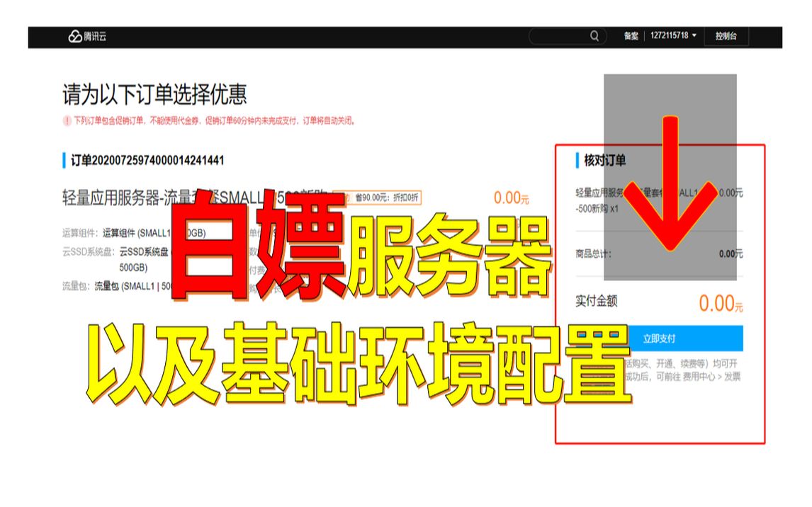Expand the account menu arrow in top bar

point(695,36)
